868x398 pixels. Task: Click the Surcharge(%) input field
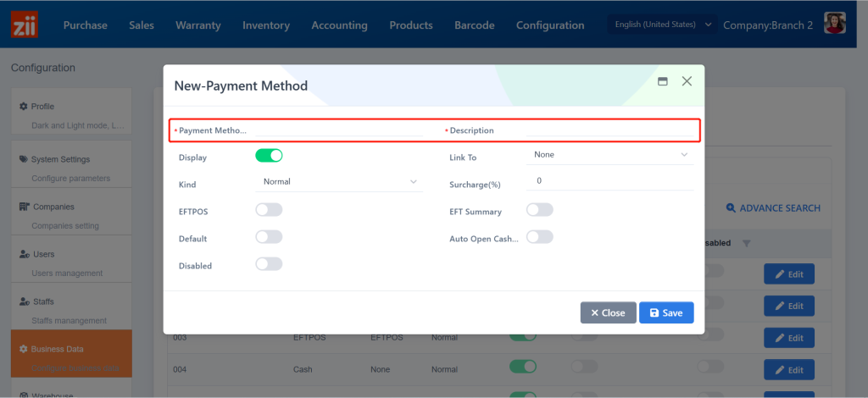click(610, 181)
